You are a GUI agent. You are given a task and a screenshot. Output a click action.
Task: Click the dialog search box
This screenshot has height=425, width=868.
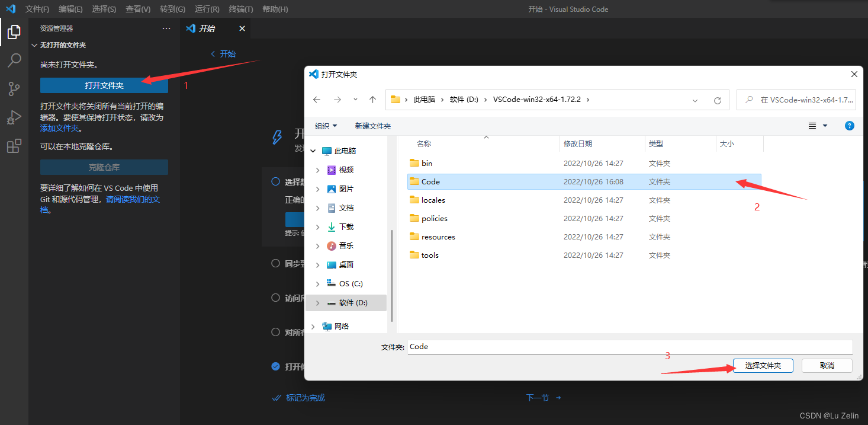click(796, 100)
